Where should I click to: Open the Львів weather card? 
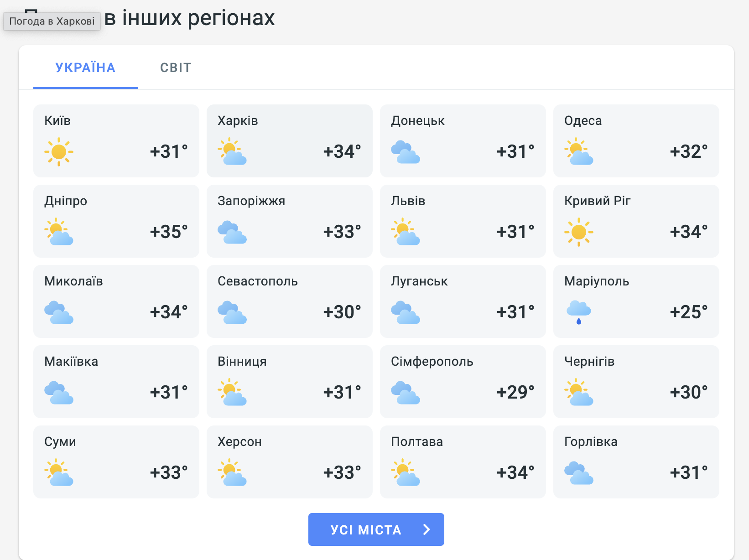(x=463, y=221)
